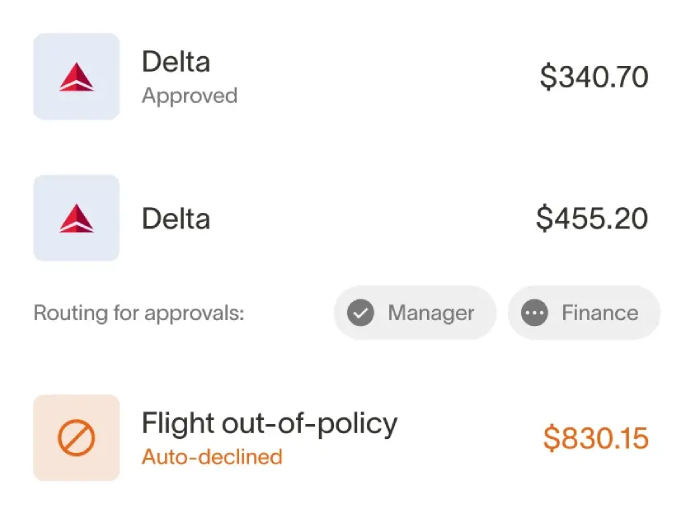This screenshot has height=514, width=700.
Task: Open the Flight out-of-policy expense title
Action: click(269, 423)
